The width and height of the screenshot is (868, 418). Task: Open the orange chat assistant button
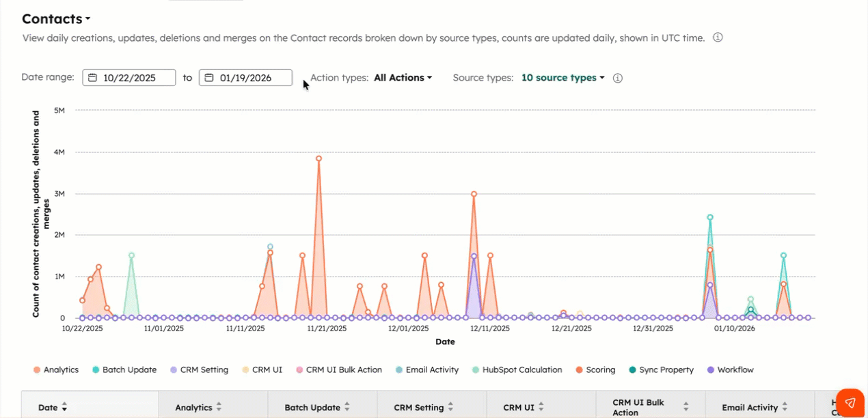(x=850, y=402)
